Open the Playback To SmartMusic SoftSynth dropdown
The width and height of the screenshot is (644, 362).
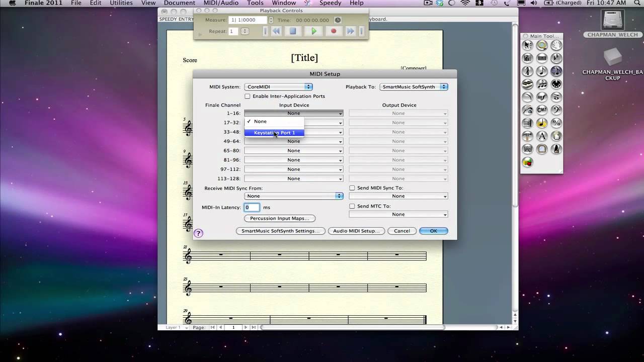click(414, 87)
